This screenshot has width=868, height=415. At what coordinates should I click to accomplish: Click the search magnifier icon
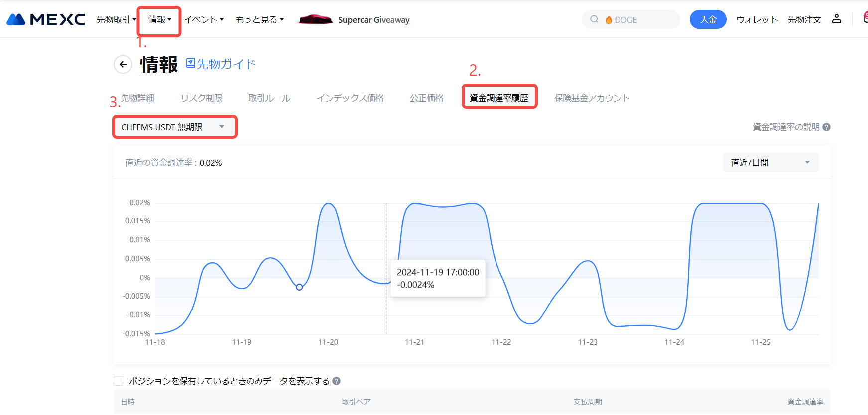(x=594, y=19)
